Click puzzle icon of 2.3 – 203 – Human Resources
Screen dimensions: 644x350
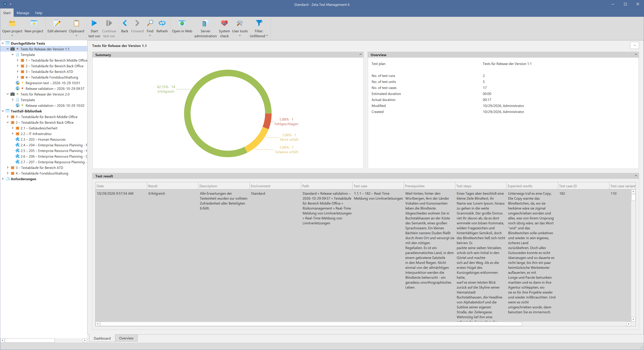[17, 139]
